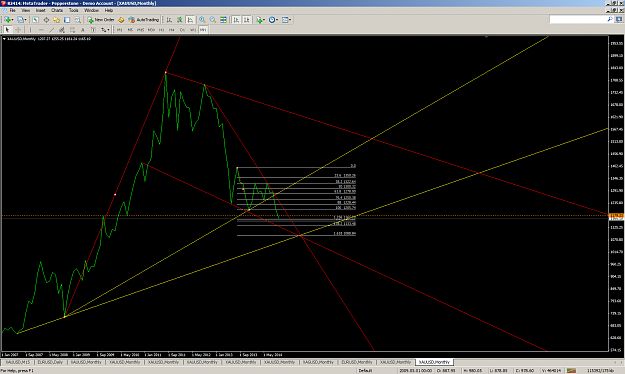Click the 115392/173 kb traffic indicator
This screenshot has width=625, height=374.
[600, 370]
